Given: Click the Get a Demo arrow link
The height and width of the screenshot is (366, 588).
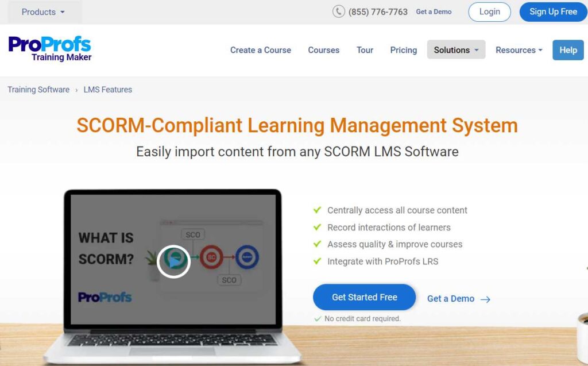Looking at the screenshot, I should tap(459, 299).
